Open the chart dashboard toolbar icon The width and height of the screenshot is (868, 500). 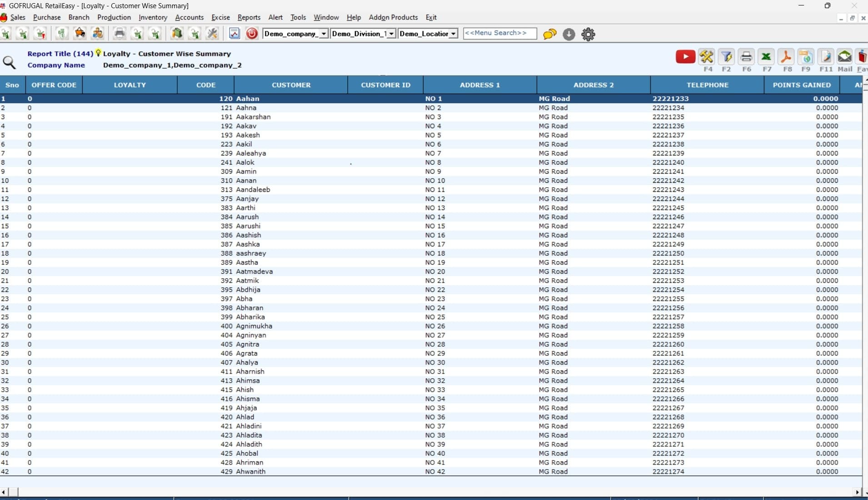click(x=234, y=34)
